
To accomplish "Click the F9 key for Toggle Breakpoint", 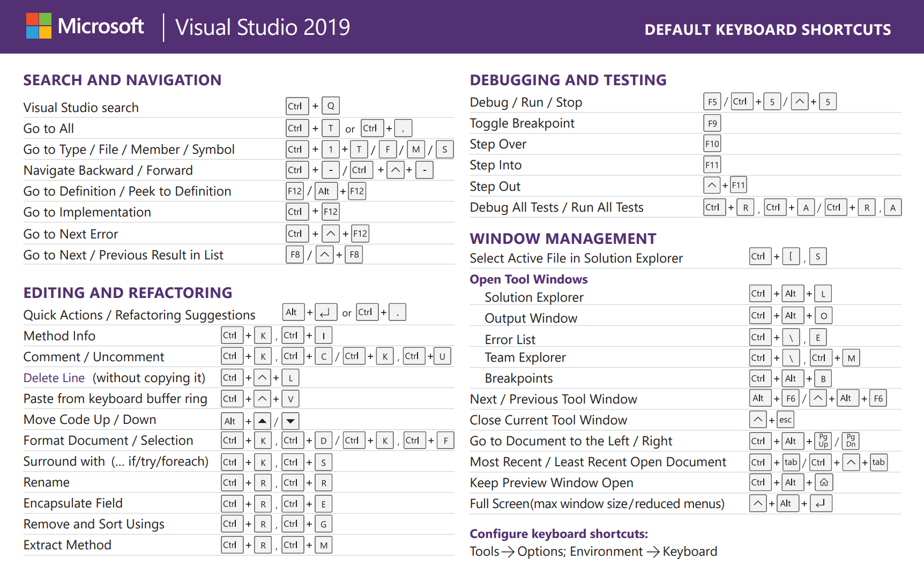I will (712, 123).
